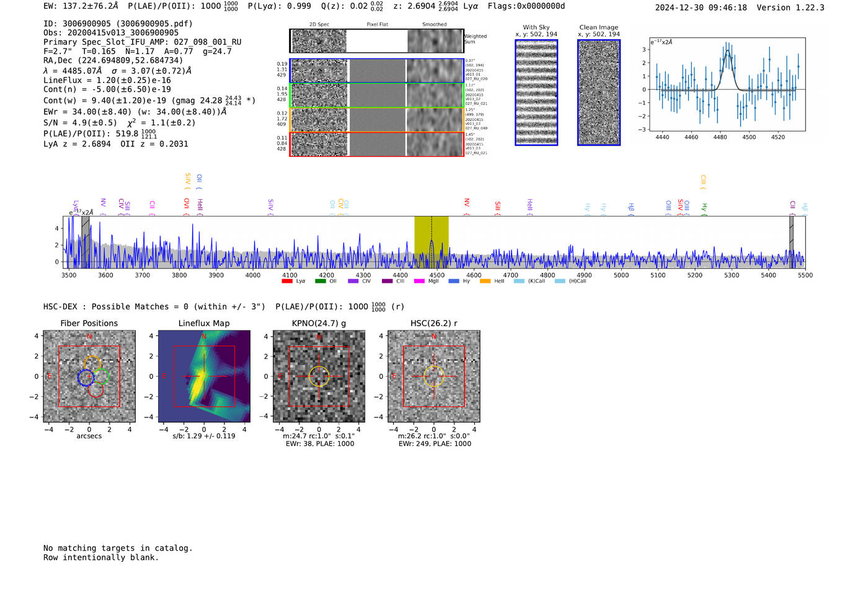Click the red OVI line marker label
The height and width of the screenshot is (591, 868).
click(x=186, y=207)
